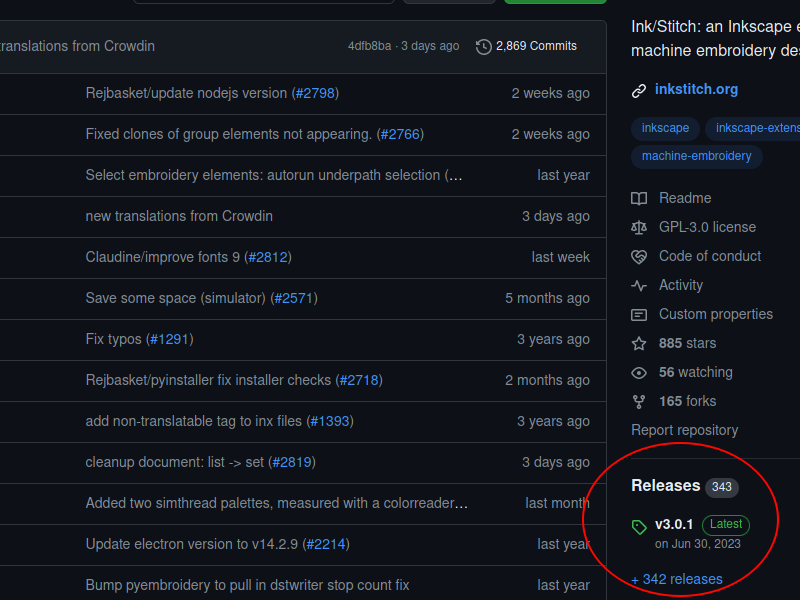
Task: Open 'Fix typos' commit message
Action: [113, 339]
